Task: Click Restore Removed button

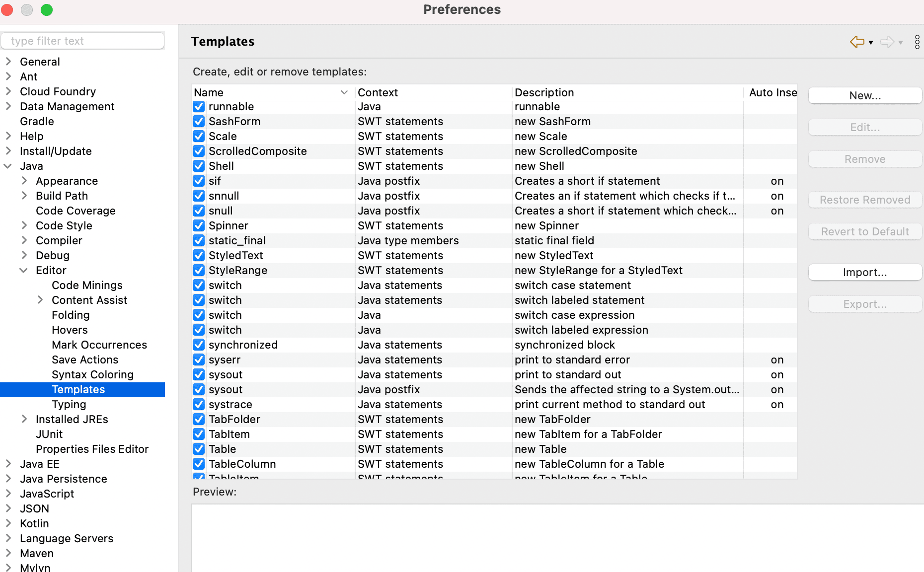Action: click(x=865, y=200)
